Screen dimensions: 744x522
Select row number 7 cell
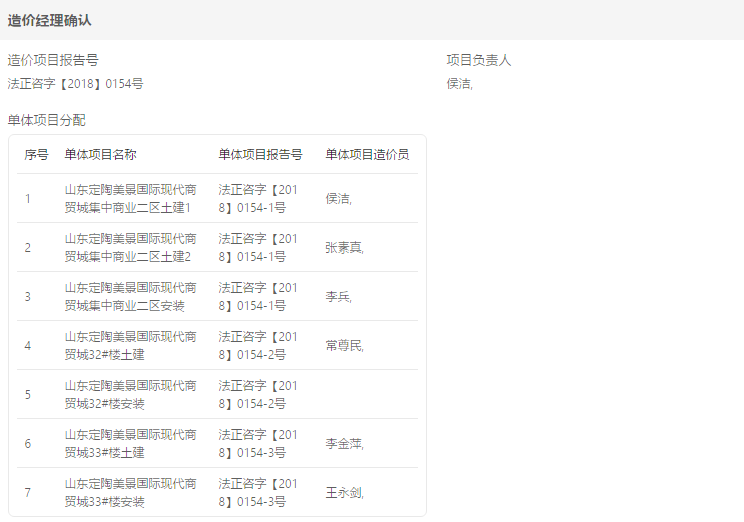coord(28,493)
